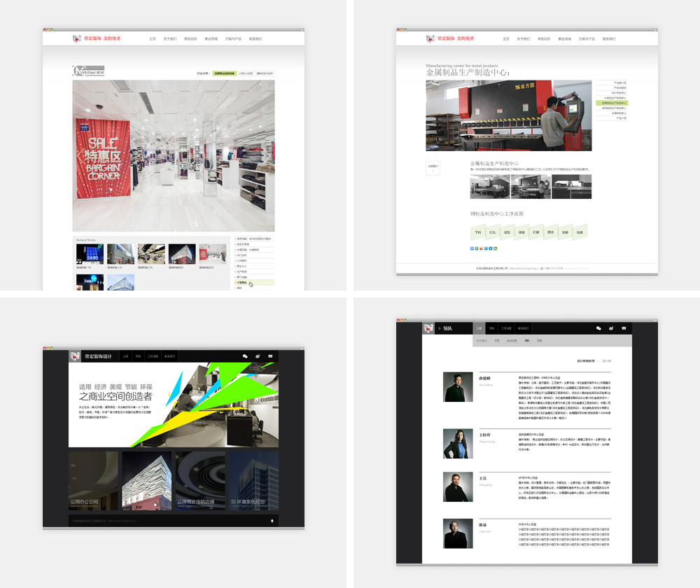Click green share icon below process steps
The height and width of the screenshot is (588, 700).
point(496,248)
